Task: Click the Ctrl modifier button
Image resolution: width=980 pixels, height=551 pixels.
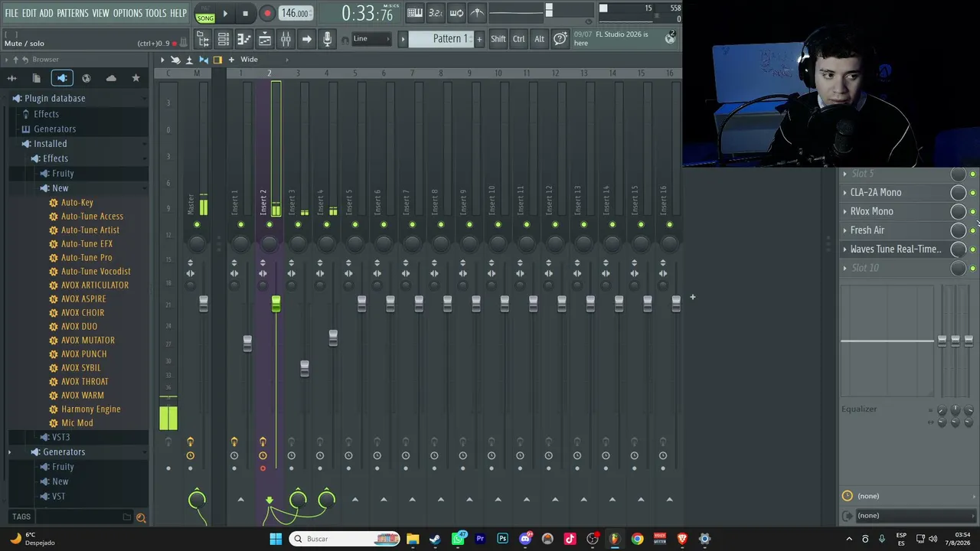Action: click(519, 39)
